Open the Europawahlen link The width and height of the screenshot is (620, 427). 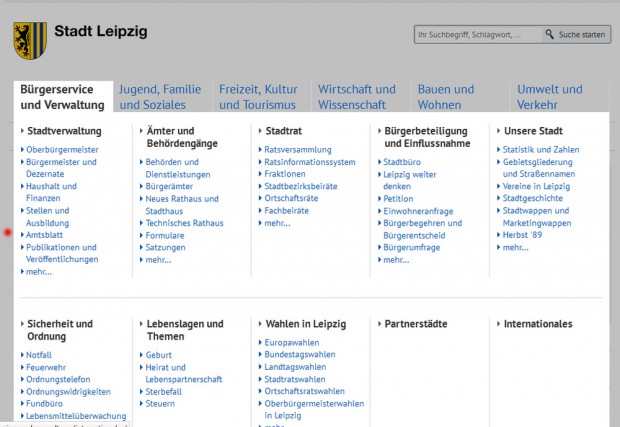coord(291,342)
